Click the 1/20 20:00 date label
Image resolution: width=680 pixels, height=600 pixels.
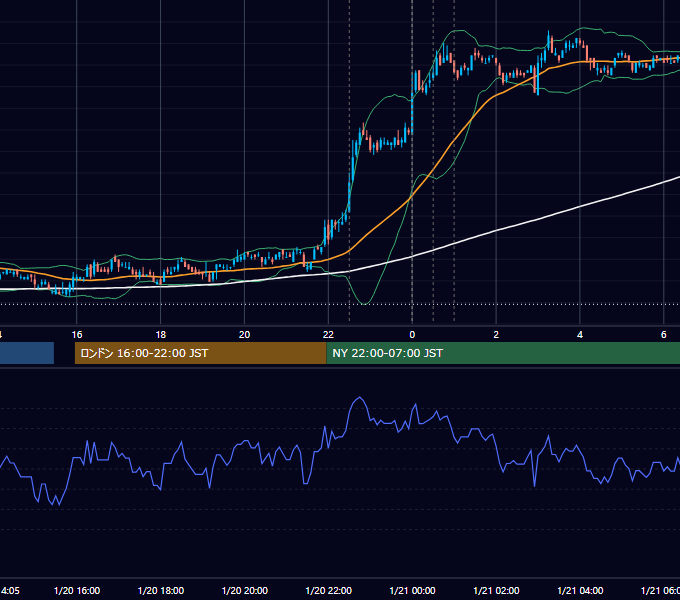[245, 590]
